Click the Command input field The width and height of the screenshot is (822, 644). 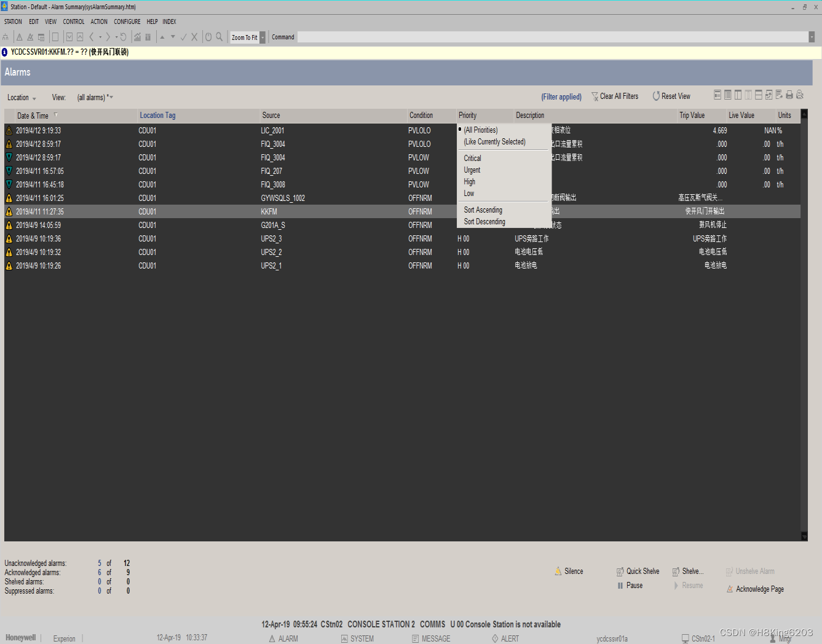552,37
